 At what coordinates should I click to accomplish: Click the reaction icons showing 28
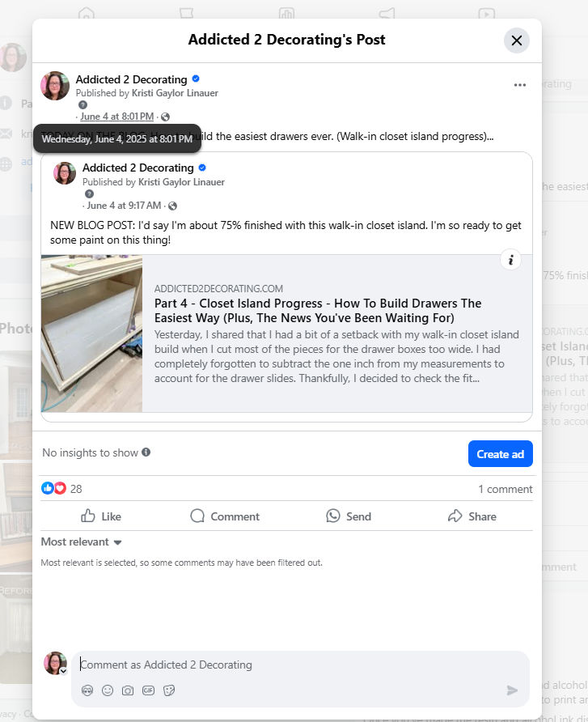(54, 489)
